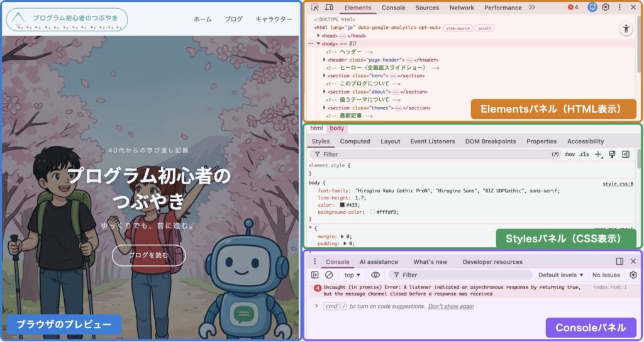Open the top JavaScript context dropdown

coord(352,275)
